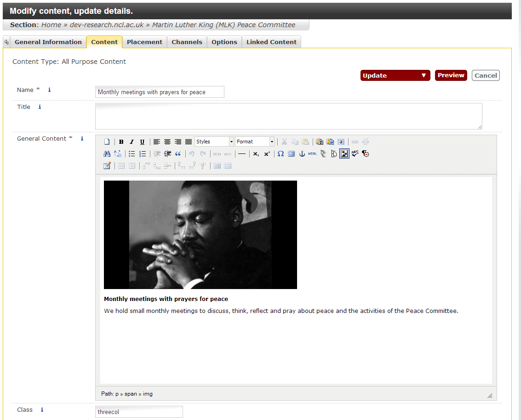Click the blockquote icon
The image size is (521, 420).
pos(178,154)
